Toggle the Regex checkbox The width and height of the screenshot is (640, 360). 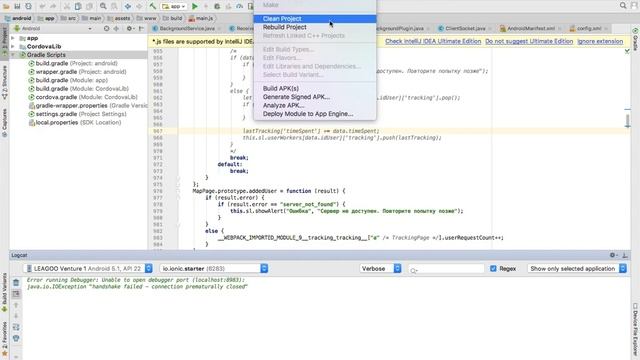point(493,268)
